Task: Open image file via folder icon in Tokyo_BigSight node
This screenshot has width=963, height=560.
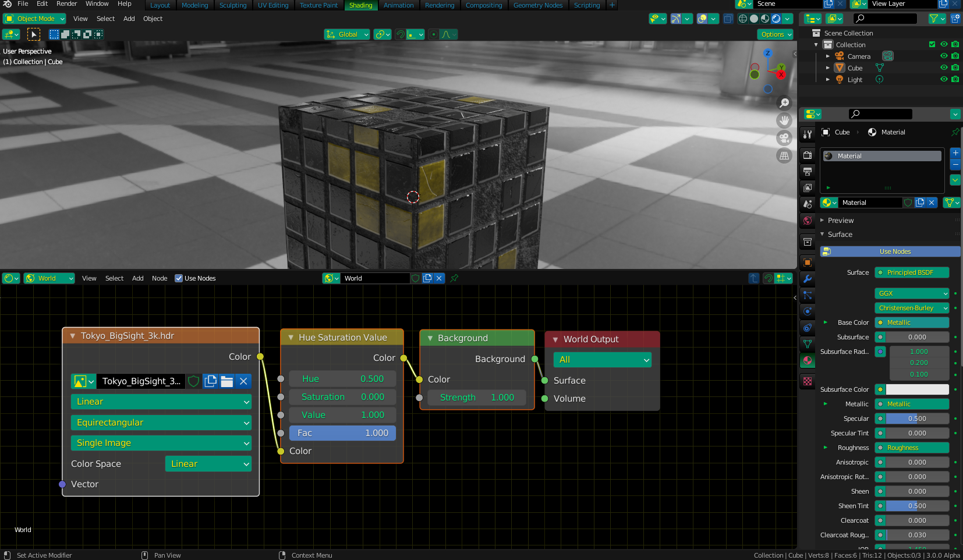Action: click(227, 381)
